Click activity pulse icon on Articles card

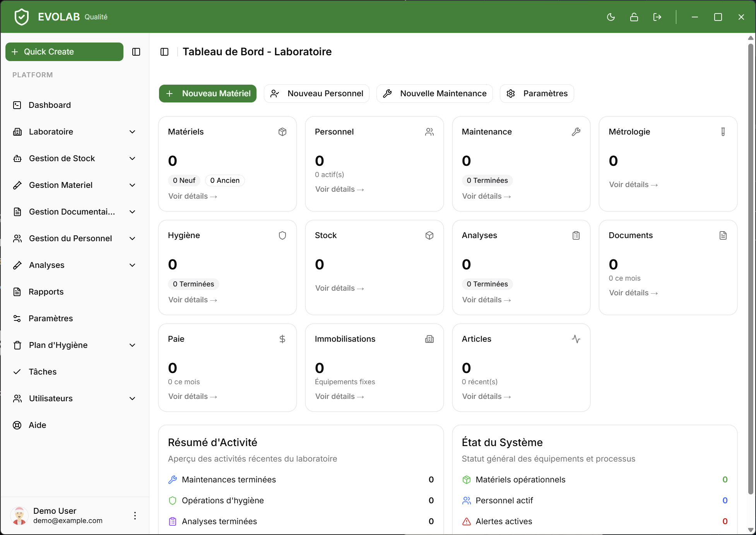[x=576, y=339]
